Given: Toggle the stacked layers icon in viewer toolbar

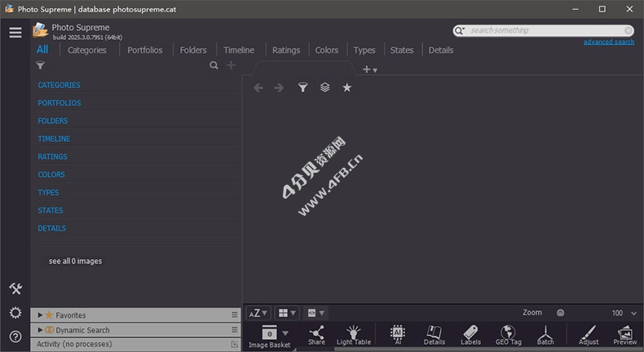Looking at the screenshot, I should point(324,88).
